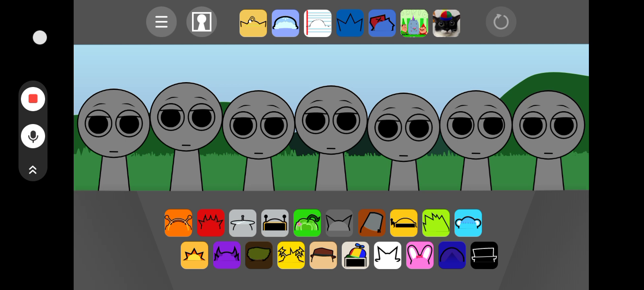Pick the red spiky hair icon
644x290 pixels.
click(x=211, y=223)
